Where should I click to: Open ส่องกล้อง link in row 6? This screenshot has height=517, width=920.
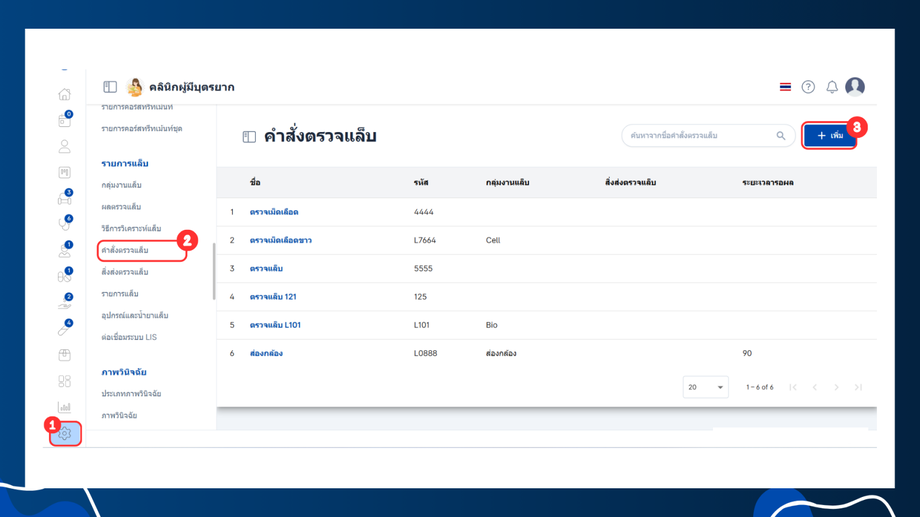click(266, 353)
